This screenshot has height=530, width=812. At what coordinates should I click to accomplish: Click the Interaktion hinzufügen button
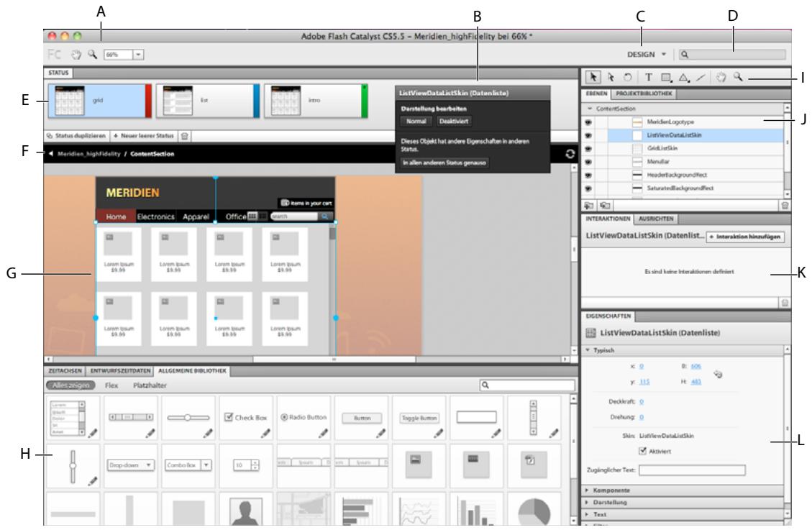(x=746, y=237)
